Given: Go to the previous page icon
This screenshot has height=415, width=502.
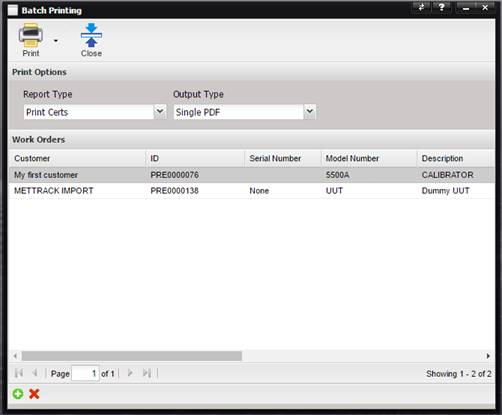Looking at the screenshot, I should [35, 373].
